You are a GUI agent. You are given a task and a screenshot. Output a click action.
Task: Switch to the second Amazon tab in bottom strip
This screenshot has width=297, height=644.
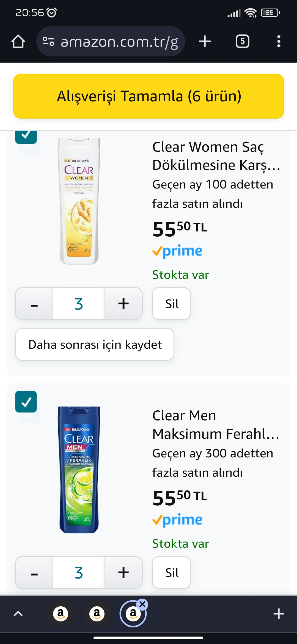[97, 613]
